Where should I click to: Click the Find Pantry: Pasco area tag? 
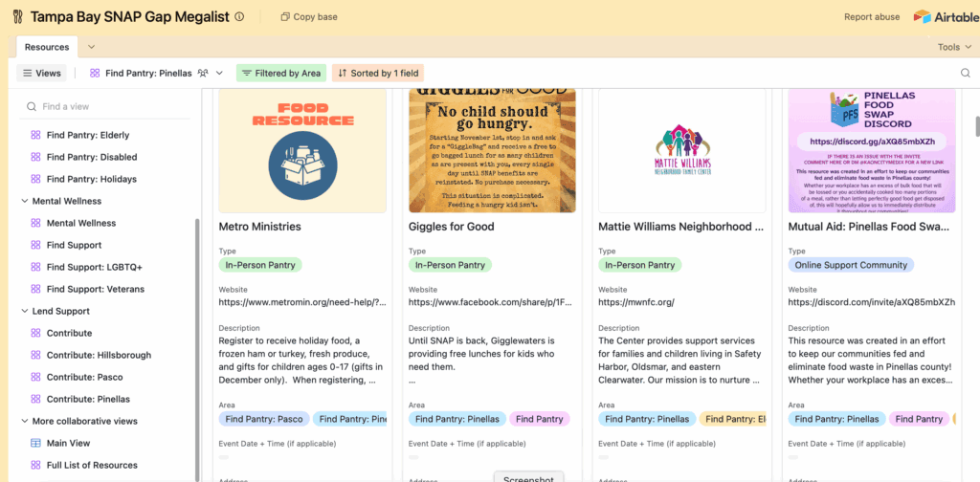pyautogui.click(x=264, y=419)
